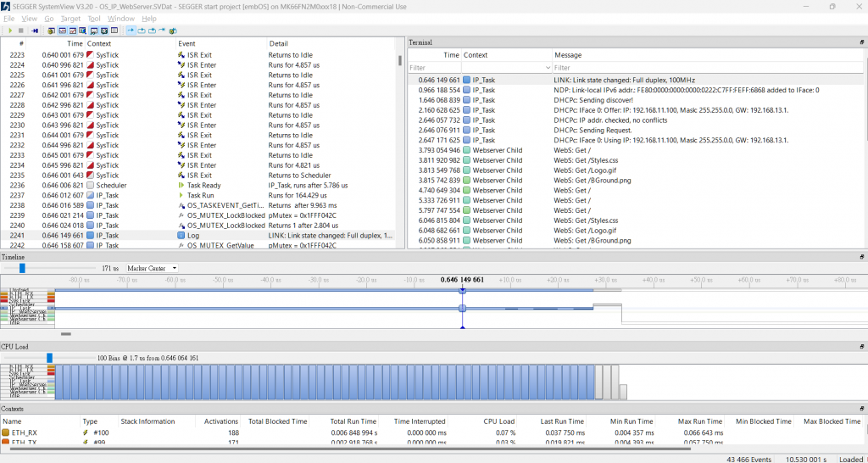Image resolution: width=868 pixels, height=463 pixels.
Task: Open the Terminal Context filter dropdown arrow
Action: click(x=548, y=68)
